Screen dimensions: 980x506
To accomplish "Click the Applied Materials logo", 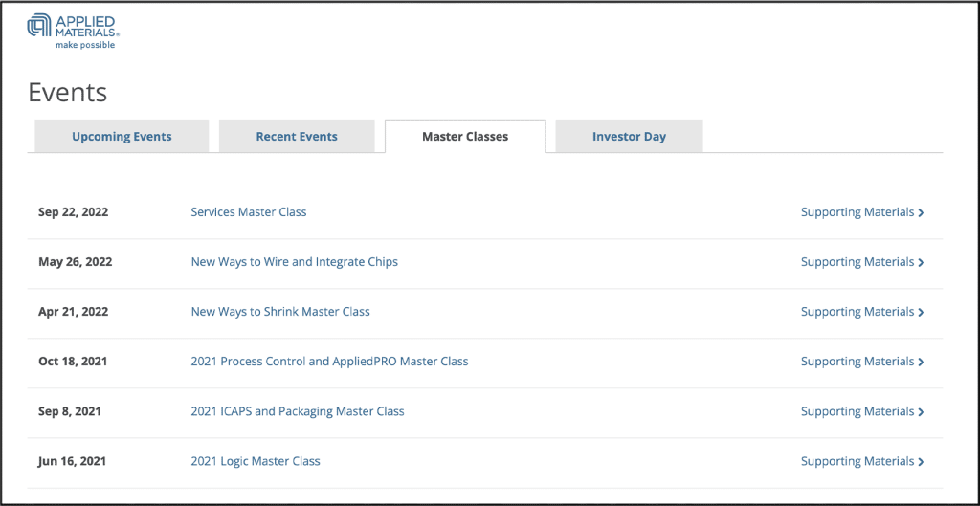I will point(73,31).
